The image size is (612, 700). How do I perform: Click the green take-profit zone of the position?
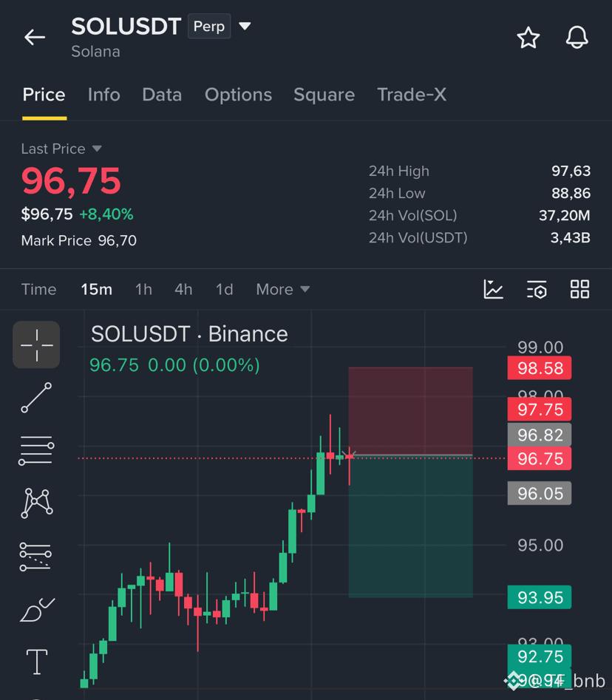click(x=410, y=527)
